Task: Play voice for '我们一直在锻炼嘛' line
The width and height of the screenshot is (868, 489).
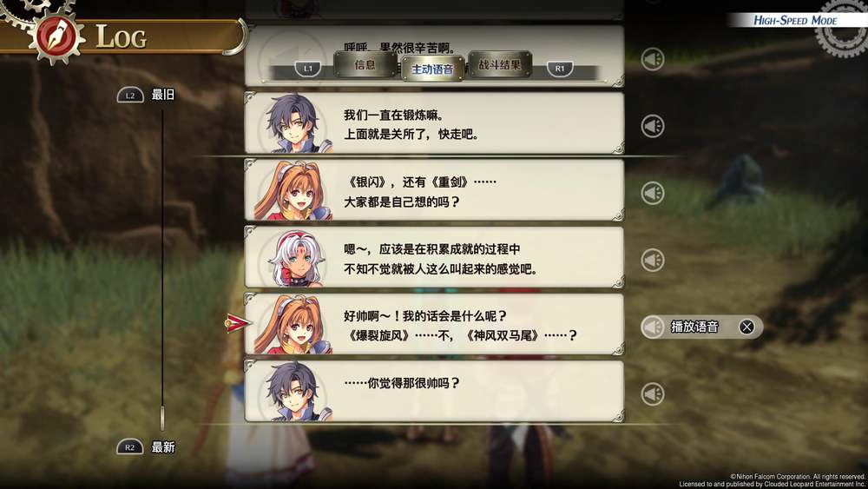Action: (x=653, y=126)
